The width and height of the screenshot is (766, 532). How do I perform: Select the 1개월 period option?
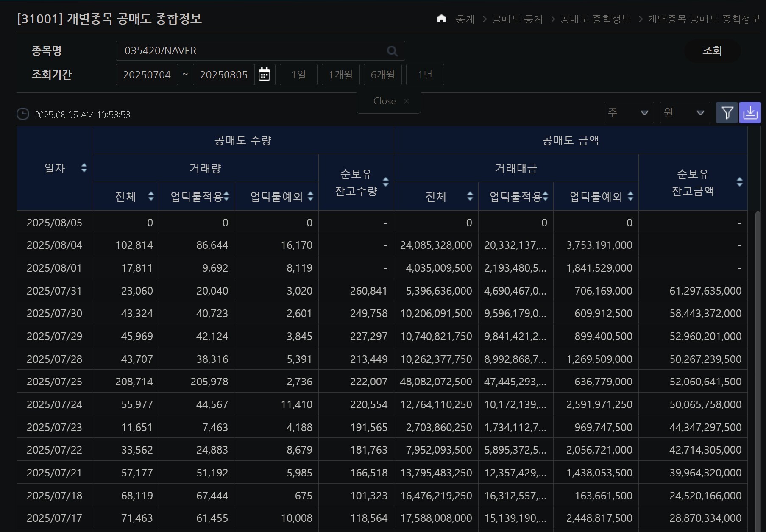pyautogui.click(x=340, y=75)
